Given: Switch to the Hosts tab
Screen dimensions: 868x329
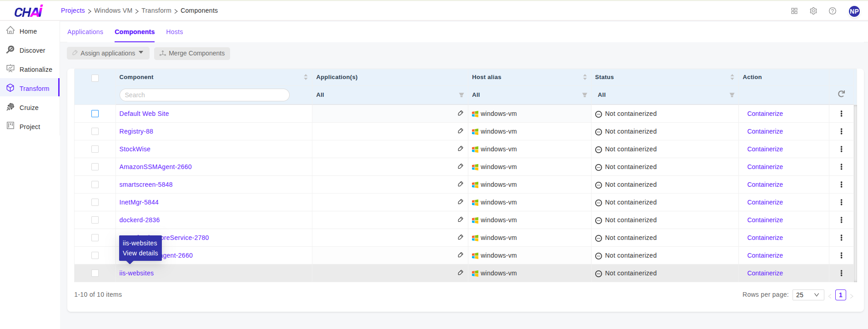Looking at the screenshot, I should pyautogui.click(x=175, y=32).
